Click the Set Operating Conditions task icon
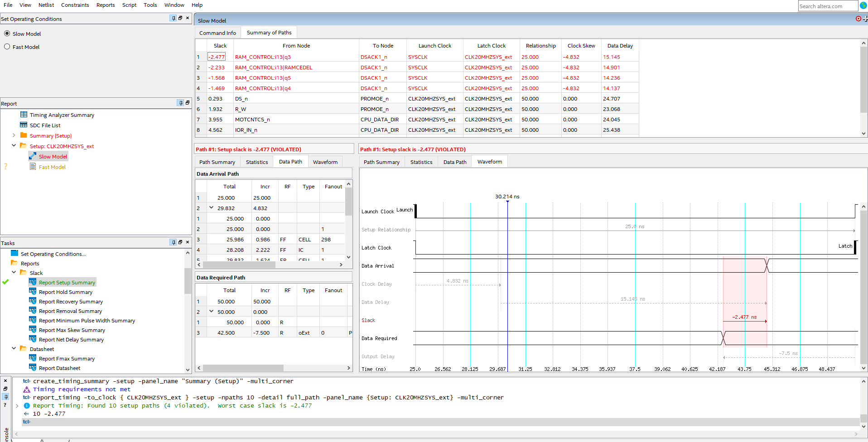868x442 pixels. tap(14, 254)
